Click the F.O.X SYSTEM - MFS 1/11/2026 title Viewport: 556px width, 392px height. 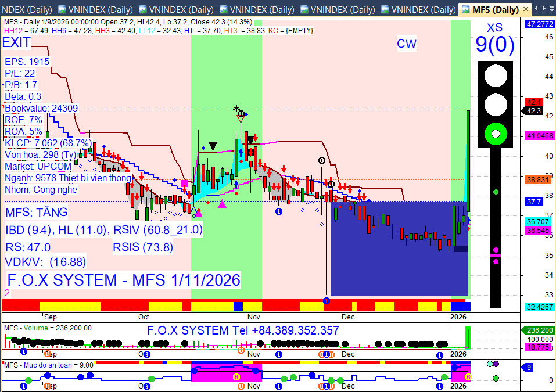pos(124,280)
